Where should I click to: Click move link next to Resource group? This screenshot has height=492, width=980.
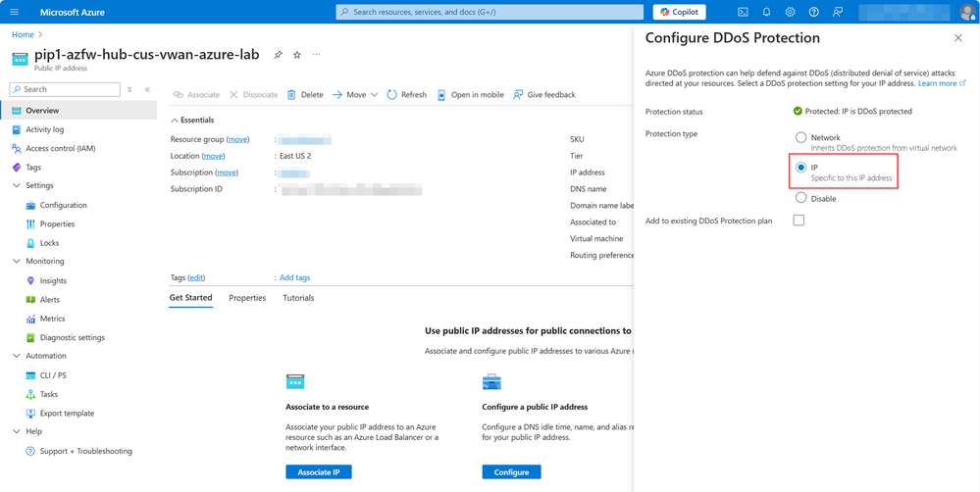pos(236,139)
